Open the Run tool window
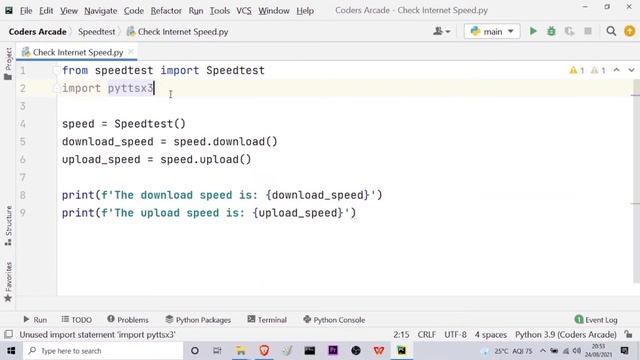 coord(35,320)
